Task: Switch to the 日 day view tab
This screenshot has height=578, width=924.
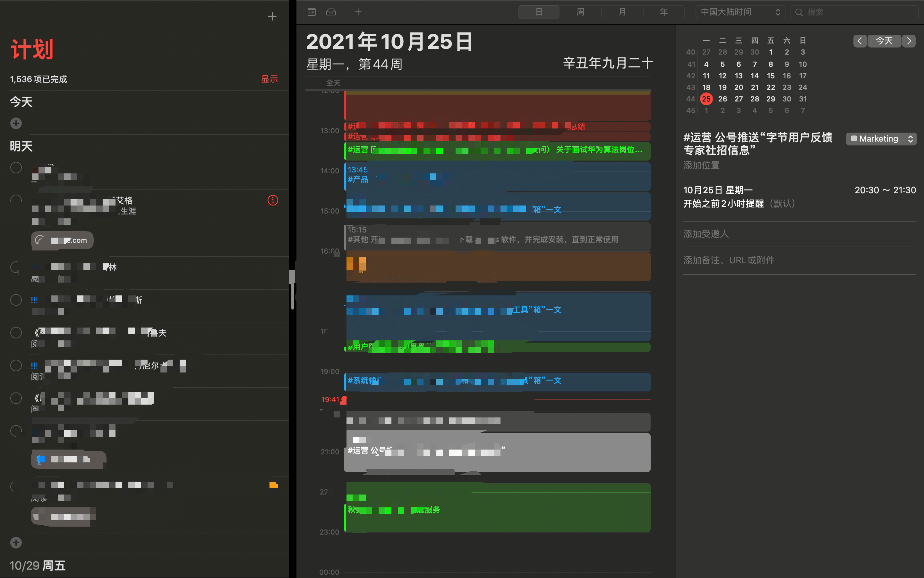Action: coord(539,12)
